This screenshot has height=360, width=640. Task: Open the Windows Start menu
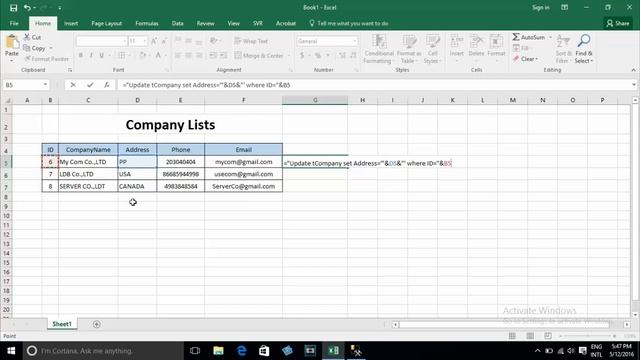click(11, 351)
